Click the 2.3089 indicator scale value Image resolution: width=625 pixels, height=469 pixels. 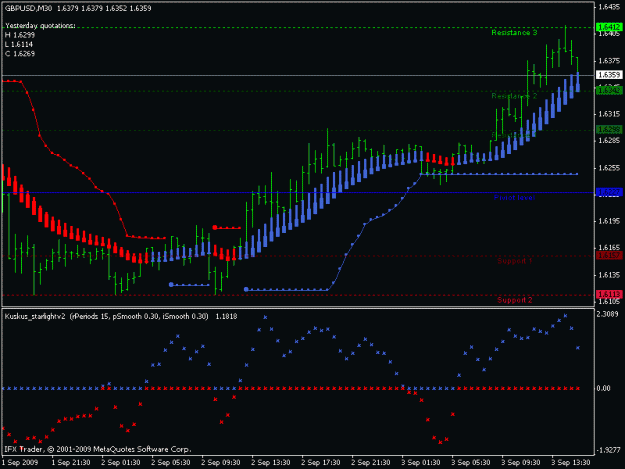click(609, 314)
